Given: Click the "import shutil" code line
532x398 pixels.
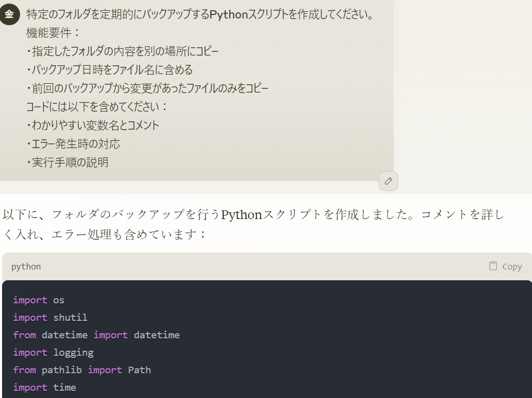Looking at the screenshot, I should [x=50, y=317].
